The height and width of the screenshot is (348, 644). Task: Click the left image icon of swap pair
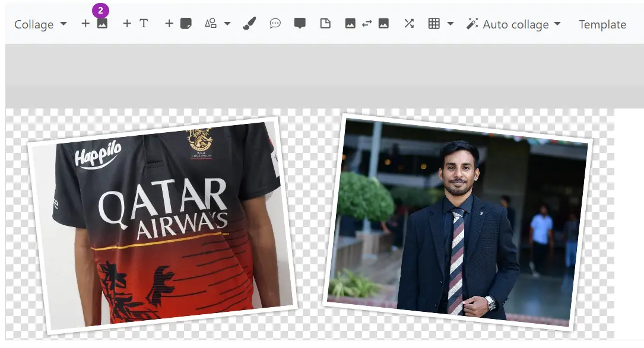tap(350, 23)
